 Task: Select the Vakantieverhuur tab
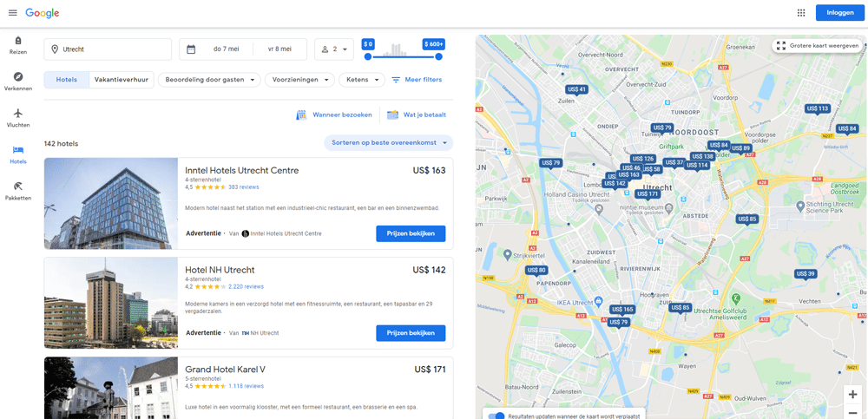122,80
